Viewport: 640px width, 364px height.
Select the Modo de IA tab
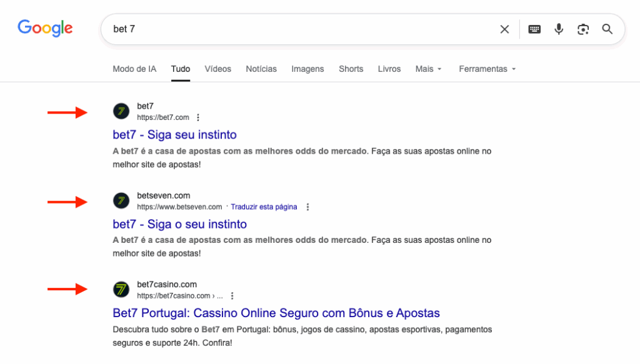click(134, 69)
